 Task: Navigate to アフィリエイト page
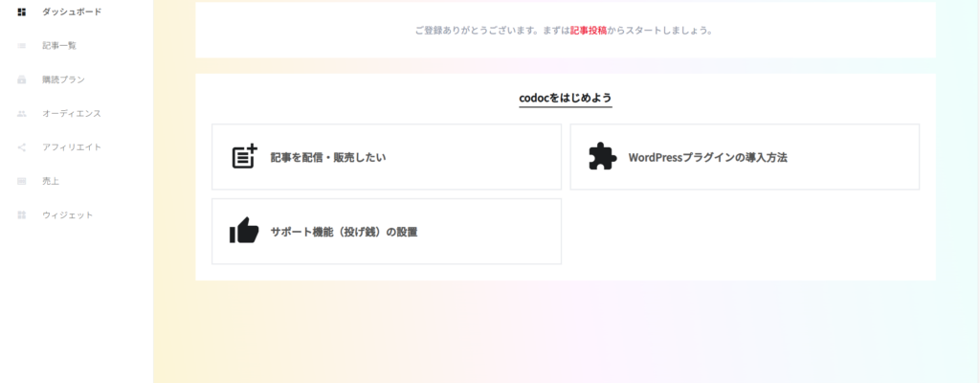pos(72,147)
